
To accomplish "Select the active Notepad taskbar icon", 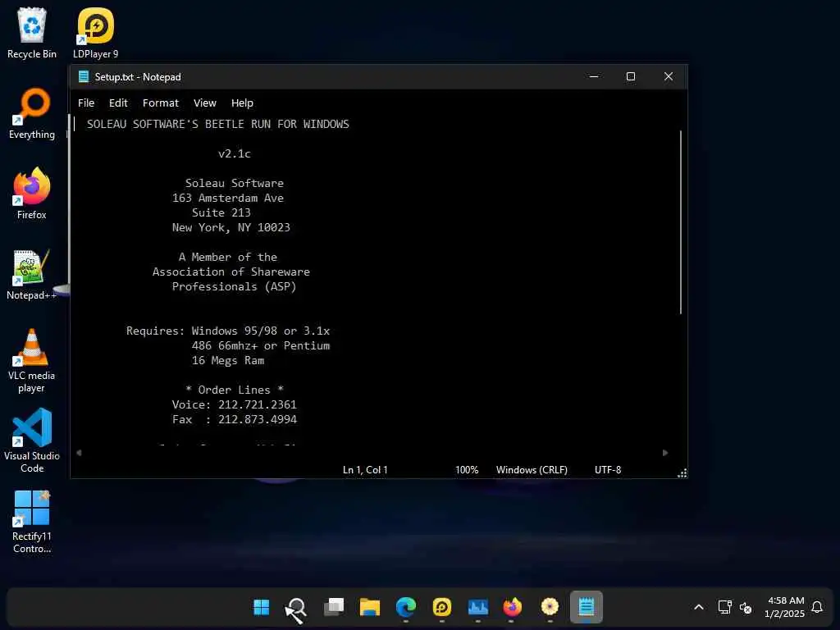I will pyautogui.click(x=586, y=607).
